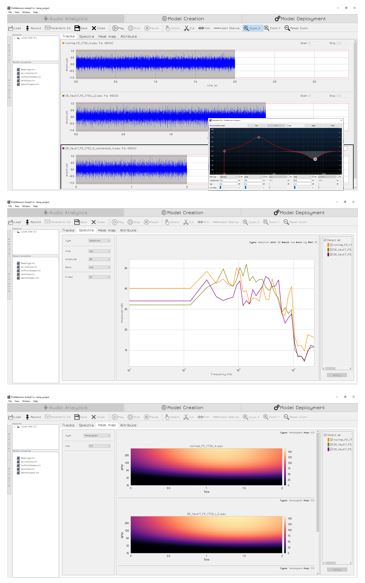This screenshot has width=365, height=583.
Task: Toggle the second track's checkbox in the Tracks window
Action: point(63,96)
